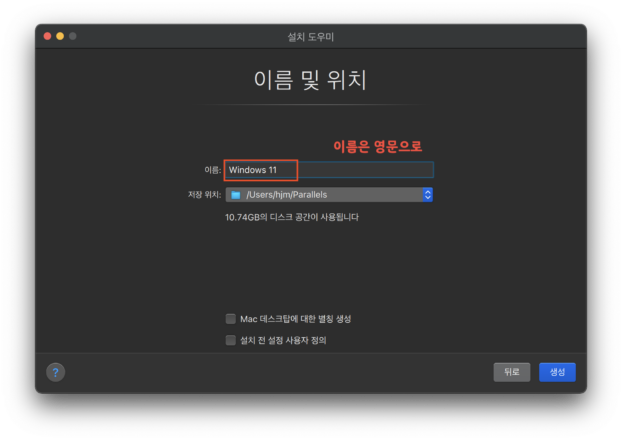Go back with the 뒤로 button
The height and width of the screenshot is (440, 622).
pyautogui.click(x=511, y=372)
